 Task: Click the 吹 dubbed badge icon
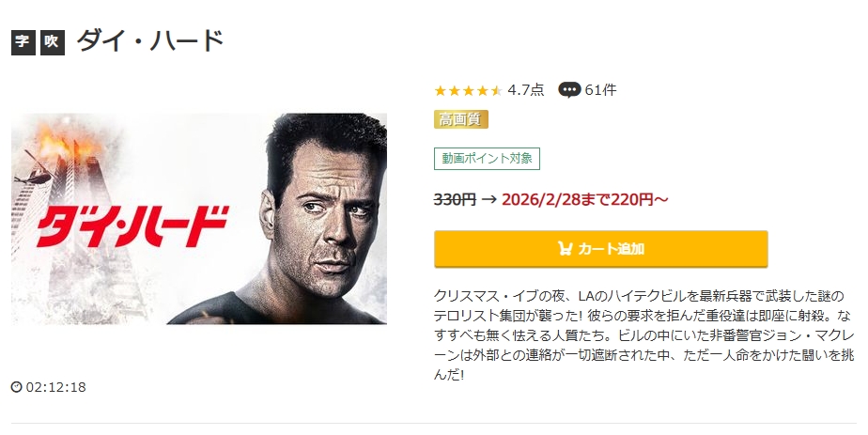[52, 43]
